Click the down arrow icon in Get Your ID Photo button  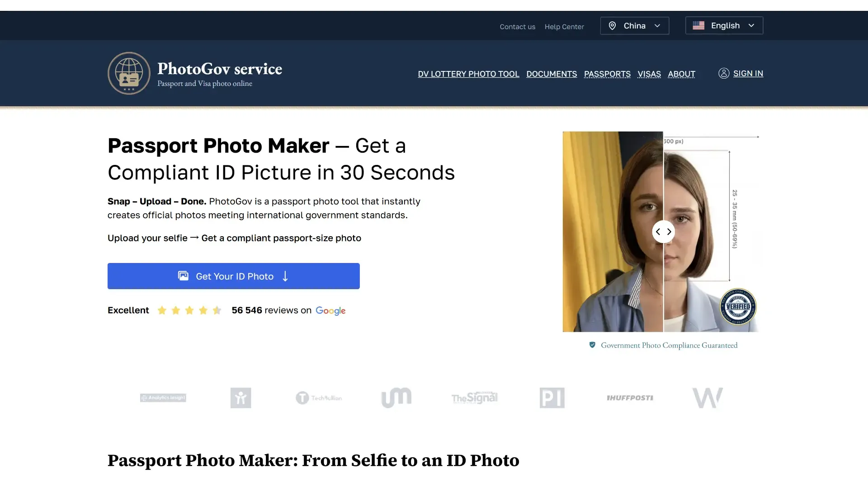click(285, 276)
